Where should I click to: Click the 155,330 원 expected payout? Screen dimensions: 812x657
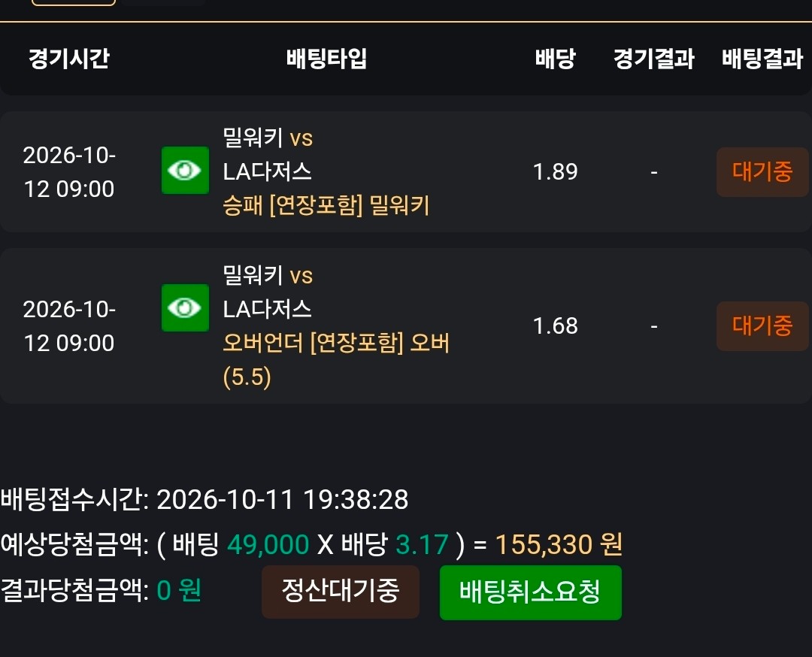click(x=559, y=545)
